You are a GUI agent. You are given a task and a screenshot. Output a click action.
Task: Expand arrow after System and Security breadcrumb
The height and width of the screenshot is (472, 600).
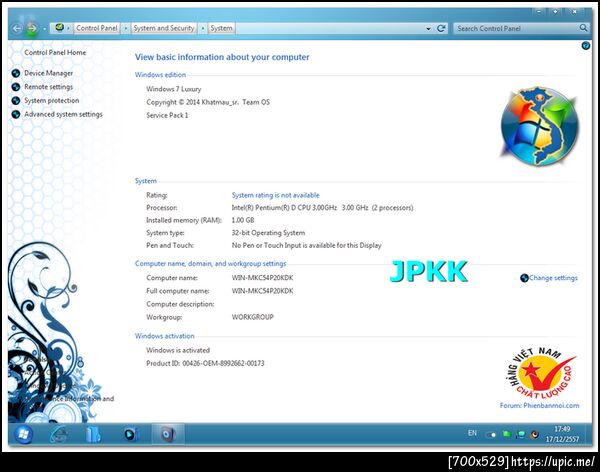tap(202, 28)
